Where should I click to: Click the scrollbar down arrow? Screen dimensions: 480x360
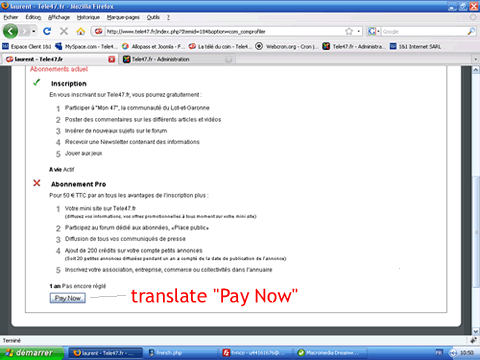pos(476,331)
